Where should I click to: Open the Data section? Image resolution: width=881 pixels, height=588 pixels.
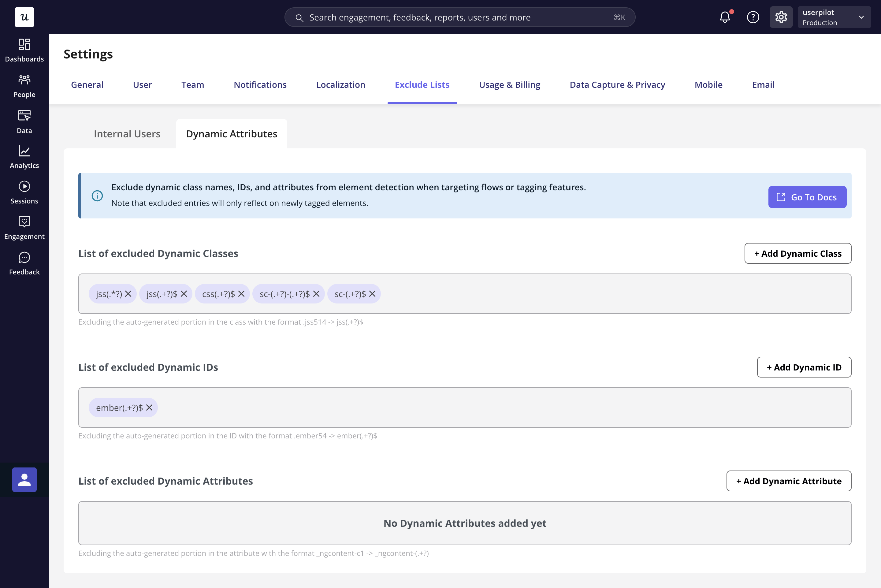pyautogui.click(x=24, y=120)
